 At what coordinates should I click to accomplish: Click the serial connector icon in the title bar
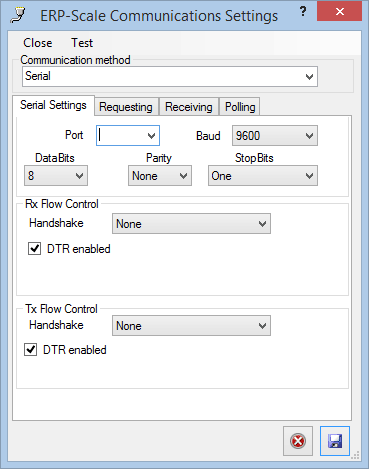pos(18,16)
